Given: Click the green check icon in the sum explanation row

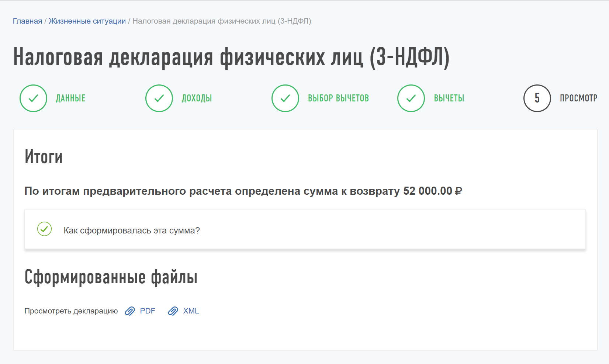Looking at the screenshot, I should [x=44, y=229].
